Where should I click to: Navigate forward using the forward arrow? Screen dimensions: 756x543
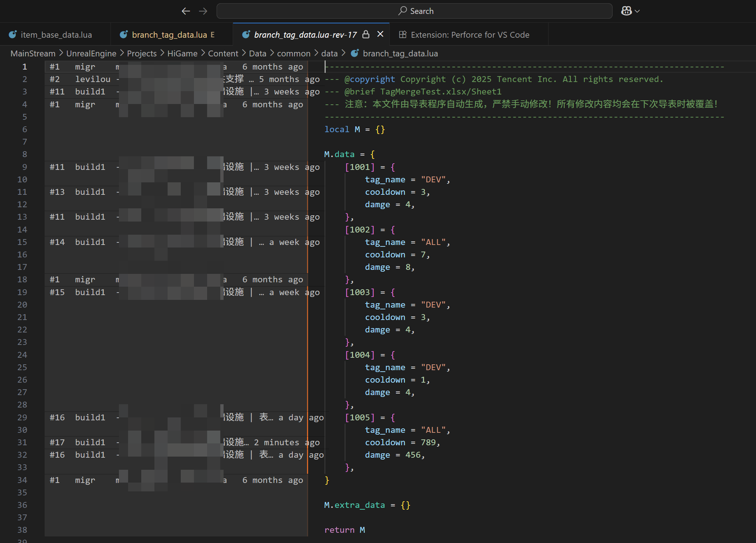point(203,11)
